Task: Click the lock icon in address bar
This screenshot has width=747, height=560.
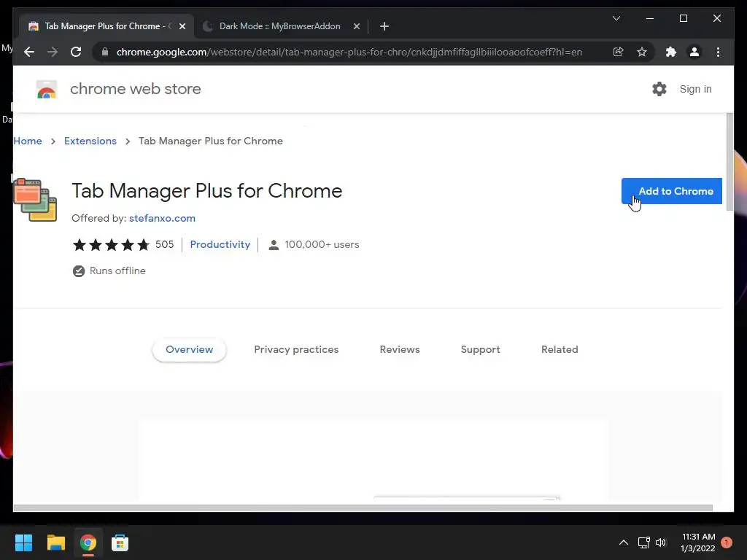Action: point(105,52)
